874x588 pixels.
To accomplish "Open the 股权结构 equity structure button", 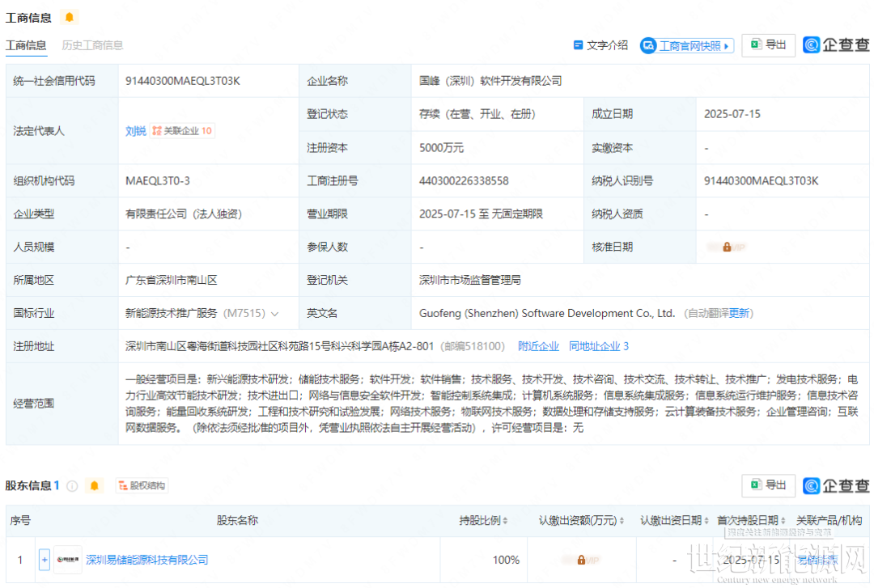I will 142,485.
